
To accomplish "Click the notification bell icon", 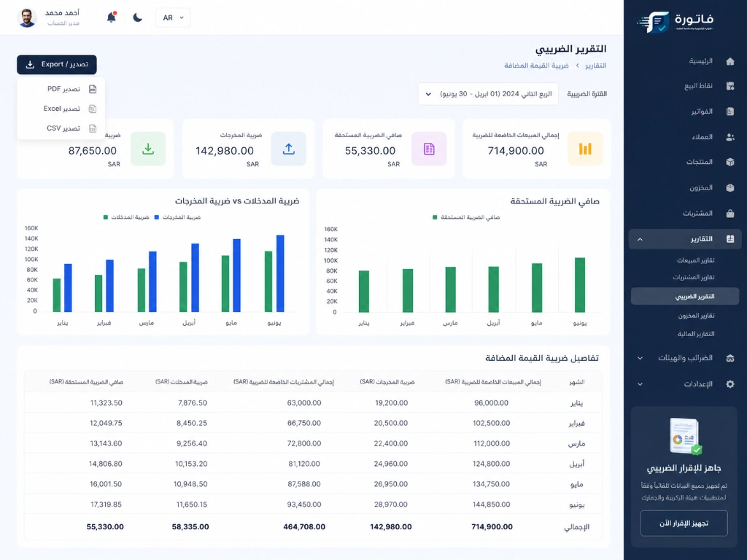I will [112, 17].
